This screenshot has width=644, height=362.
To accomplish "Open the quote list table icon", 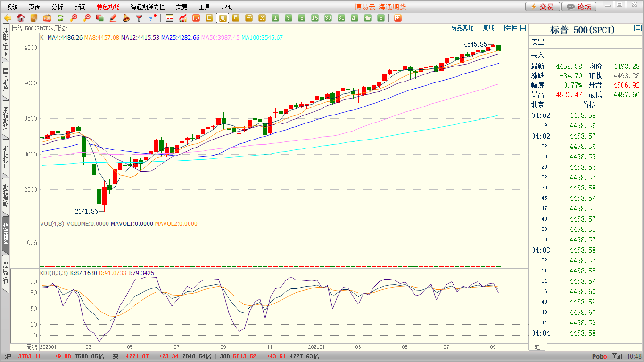I will coord(170,18).
